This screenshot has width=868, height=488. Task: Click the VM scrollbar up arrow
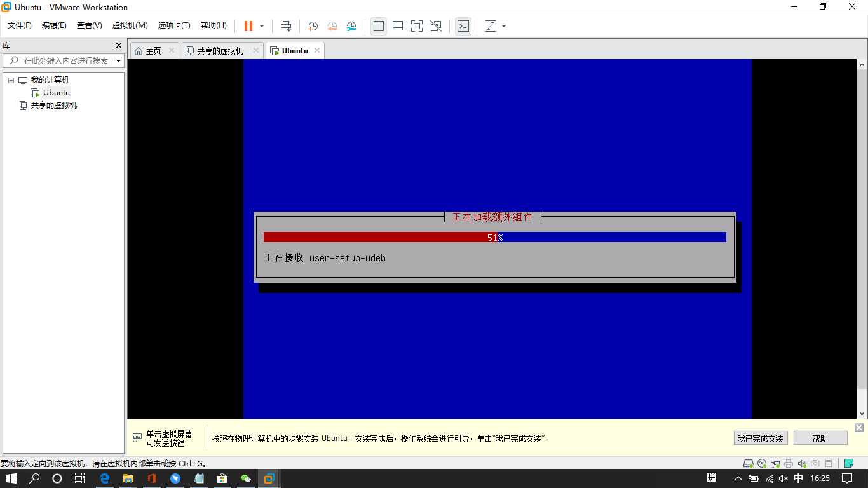coord(862,65)
